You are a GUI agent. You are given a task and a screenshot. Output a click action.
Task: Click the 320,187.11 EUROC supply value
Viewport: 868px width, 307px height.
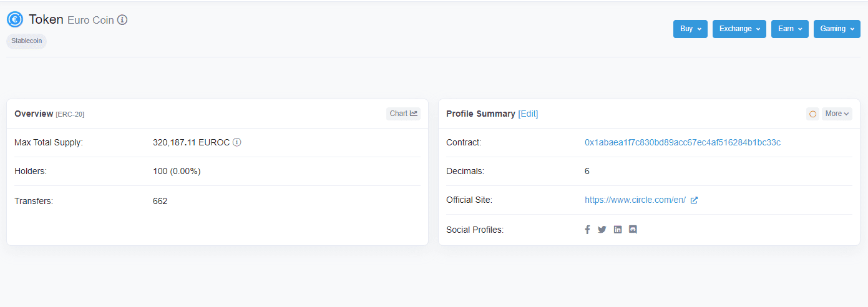point(192,142)
